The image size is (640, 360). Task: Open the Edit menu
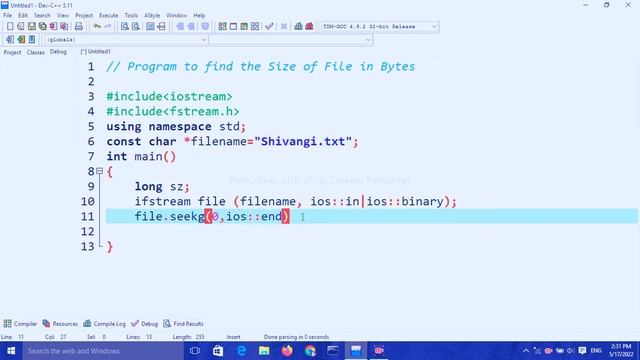[23, 16]
